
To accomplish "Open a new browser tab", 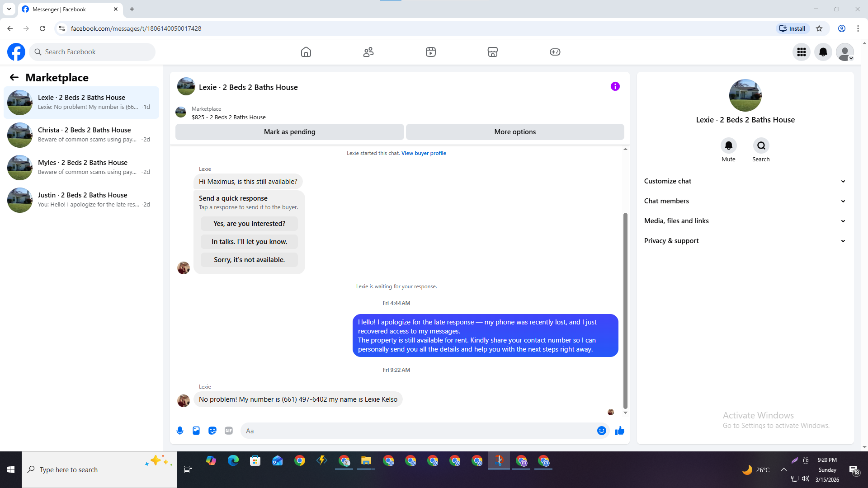I will (132, 9).
